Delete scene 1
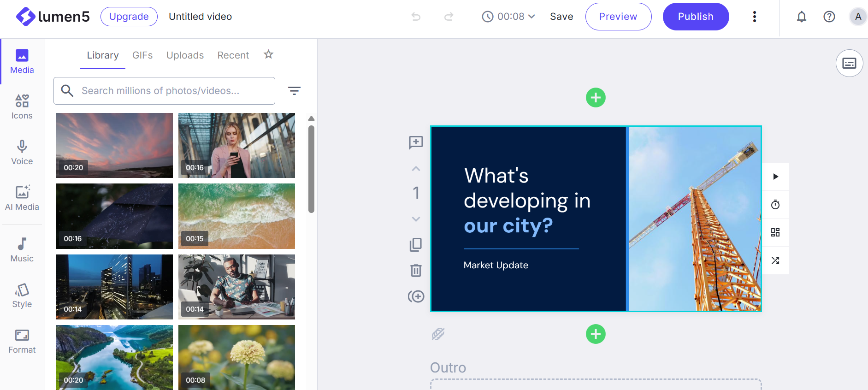 tap(416, 270)
